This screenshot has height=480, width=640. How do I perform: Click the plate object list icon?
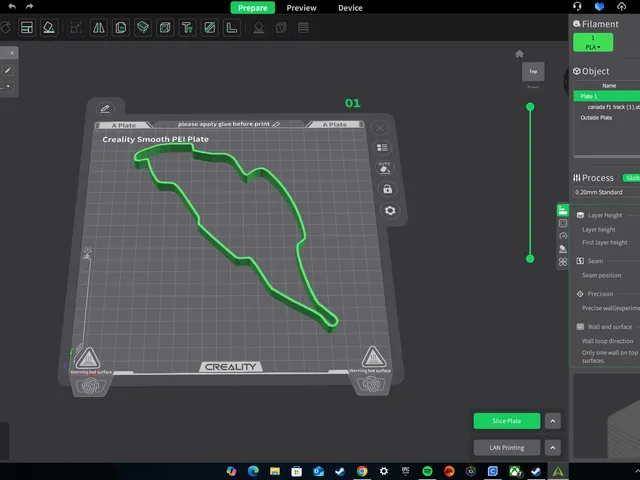pos(382,147)
